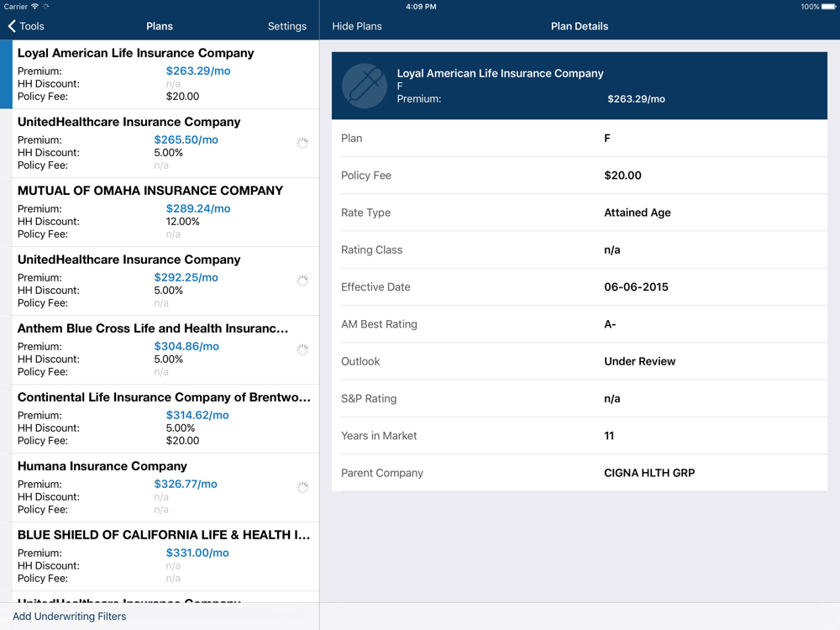Tap the Years in Market row label
840x630 pixels.
(x=379, y=436)
